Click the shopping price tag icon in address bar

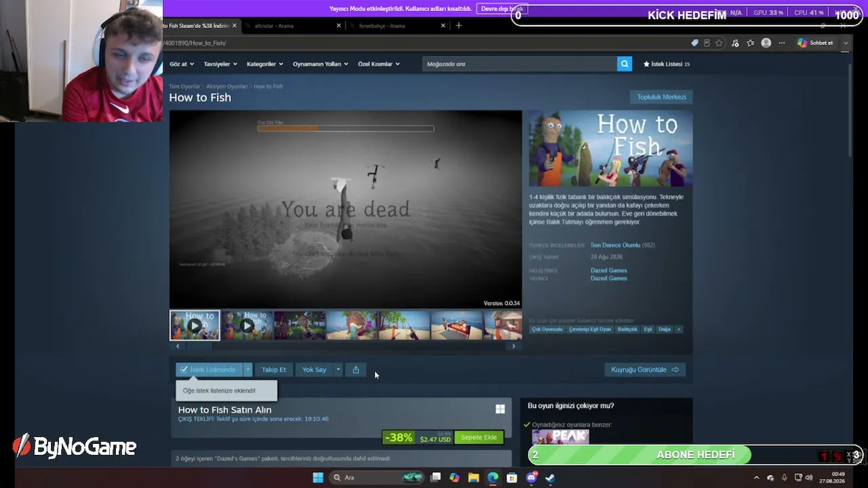(x=694, y=43)
